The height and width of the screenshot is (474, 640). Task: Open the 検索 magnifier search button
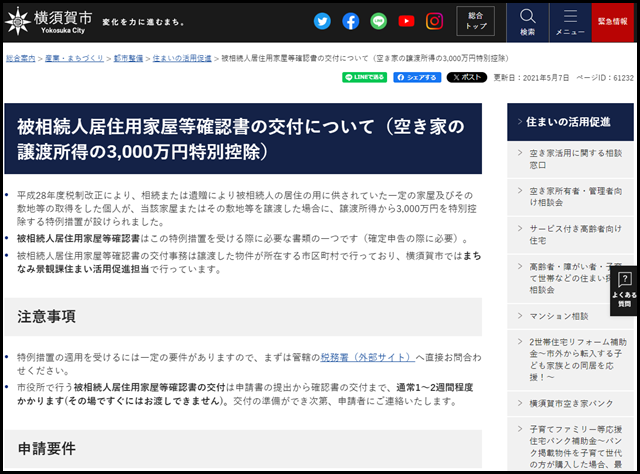(x=527, y=22)
